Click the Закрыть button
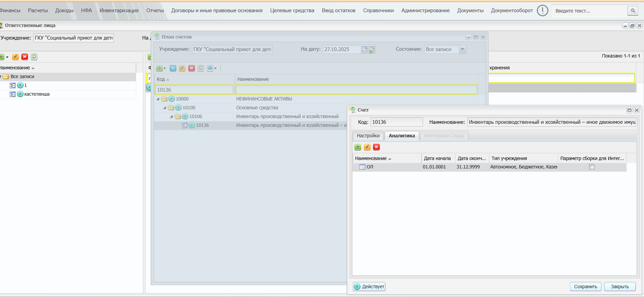The width and height of the screenshot is (644, 297). (620, 287)
